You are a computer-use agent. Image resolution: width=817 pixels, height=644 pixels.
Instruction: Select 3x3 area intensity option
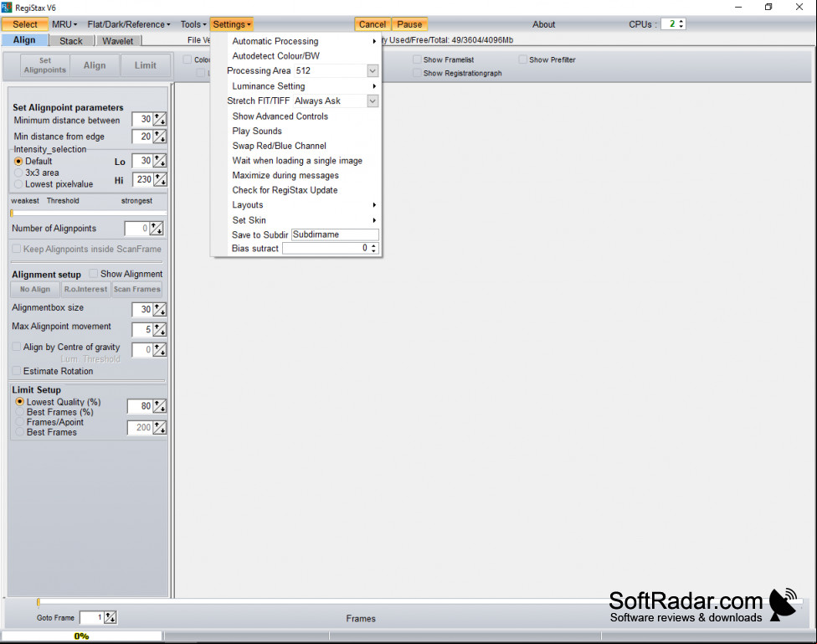[18, 173]
